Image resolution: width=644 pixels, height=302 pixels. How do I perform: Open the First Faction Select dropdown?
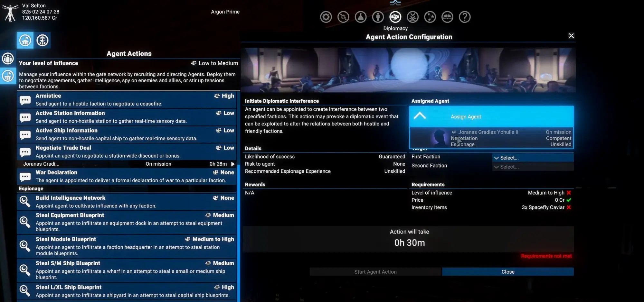(x=533, y=158)
